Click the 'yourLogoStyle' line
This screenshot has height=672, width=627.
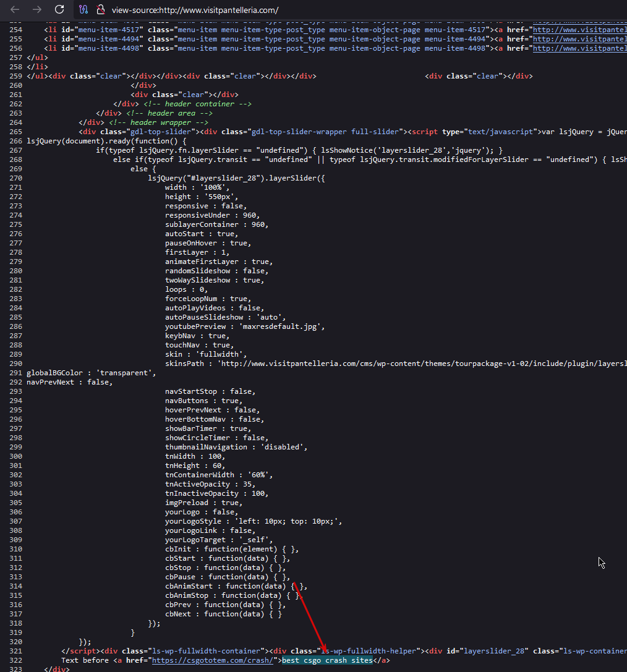click(254, 522)
